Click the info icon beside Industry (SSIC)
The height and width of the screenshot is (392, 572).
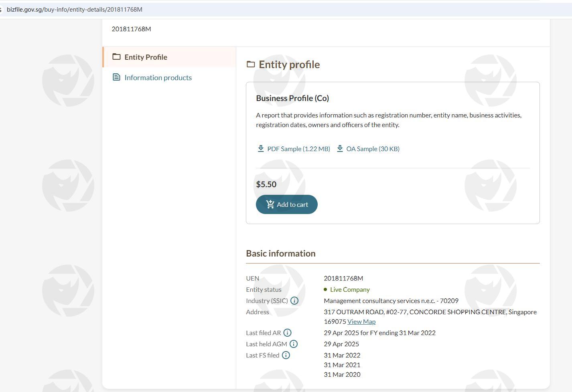click(294, 301)
